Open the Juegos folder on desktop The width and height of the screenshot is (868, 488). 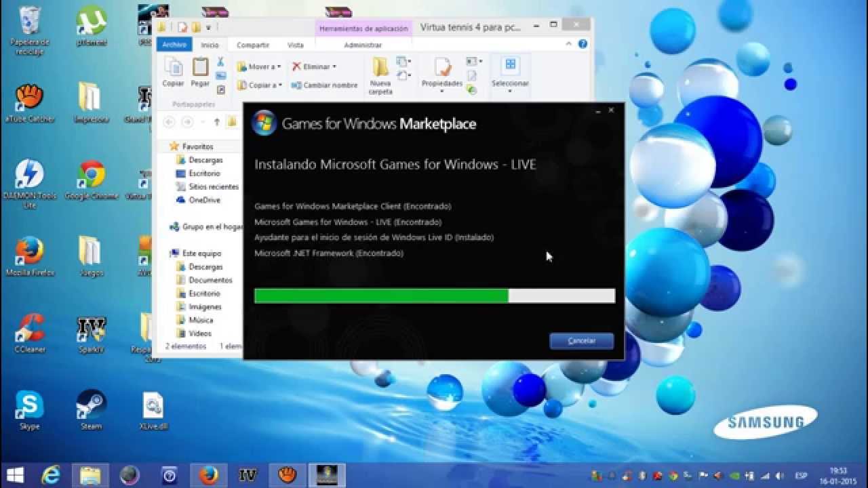[x=92, y=257]
